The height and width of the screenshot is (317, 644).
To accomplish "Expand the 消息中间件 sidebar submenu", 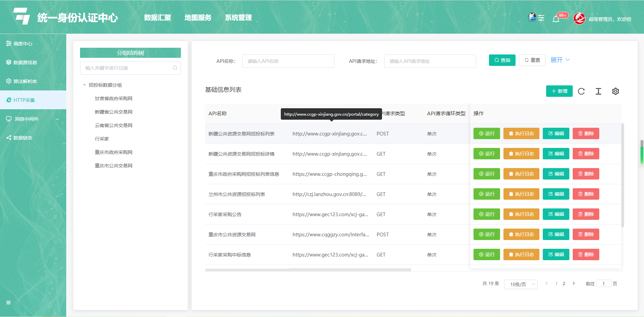I will coord(33,119).
